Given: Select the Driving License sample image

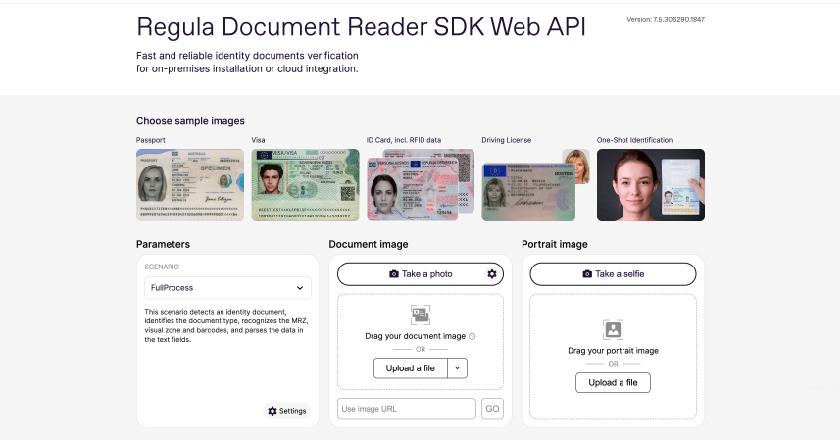Looking at the screenshot, I should 530,185.
